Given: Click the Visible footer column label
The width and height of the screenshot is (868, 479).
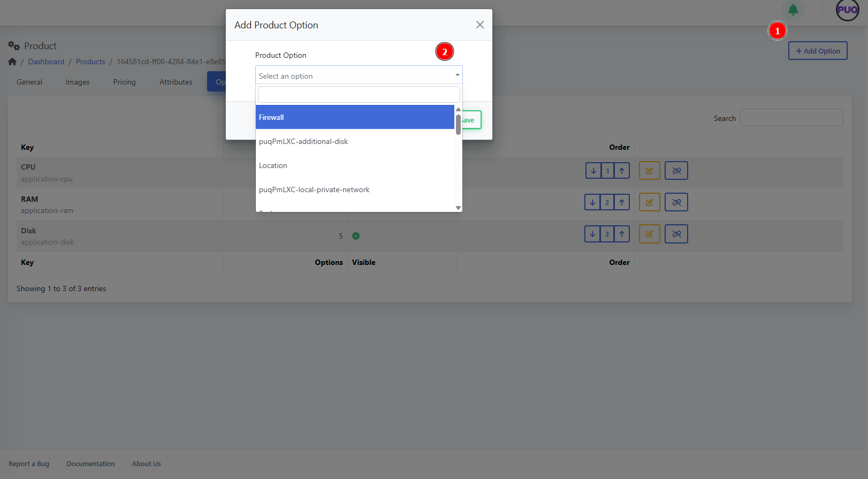Looking at the screenshot, I should tap(363, 262).
